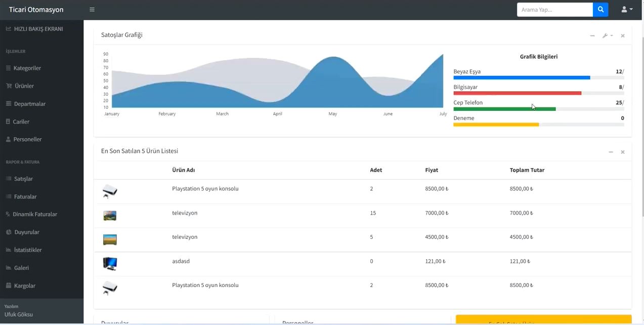Collapse the Satışlar Grafiği card
The image size is (644, 325).
coord(592,36)
